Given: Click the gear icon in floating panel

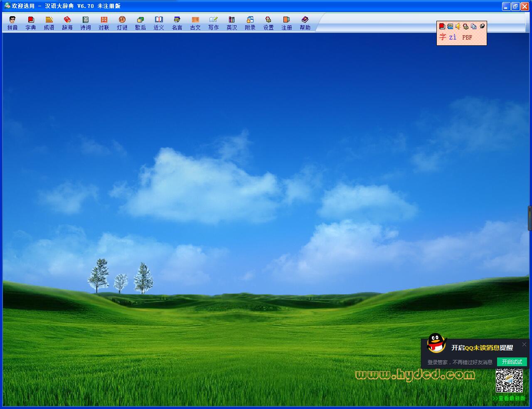Looking at the screenshot, I should (466, 26).
